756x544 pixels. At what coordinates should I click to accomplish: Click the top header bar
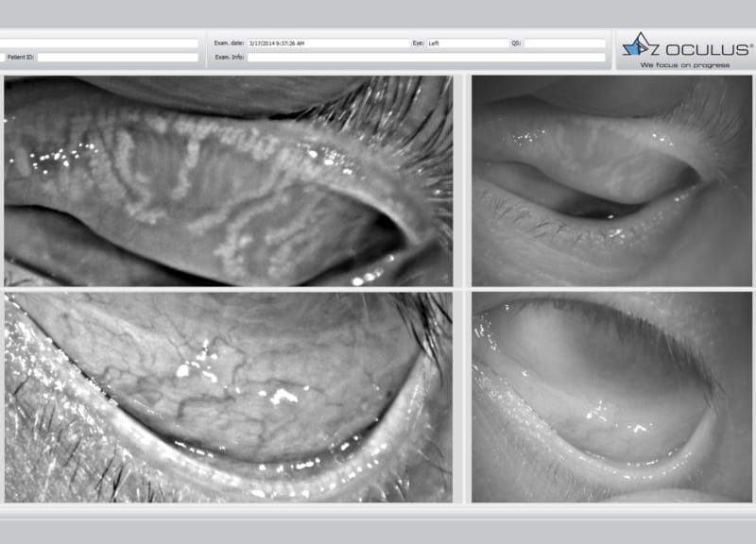pos(378,11)
